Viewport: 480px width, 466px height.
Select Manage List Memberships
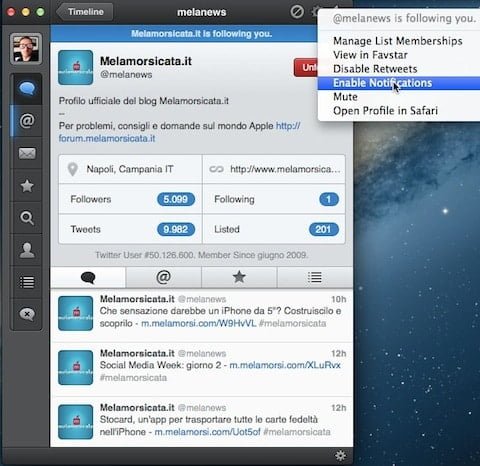(x=398, y=41)
